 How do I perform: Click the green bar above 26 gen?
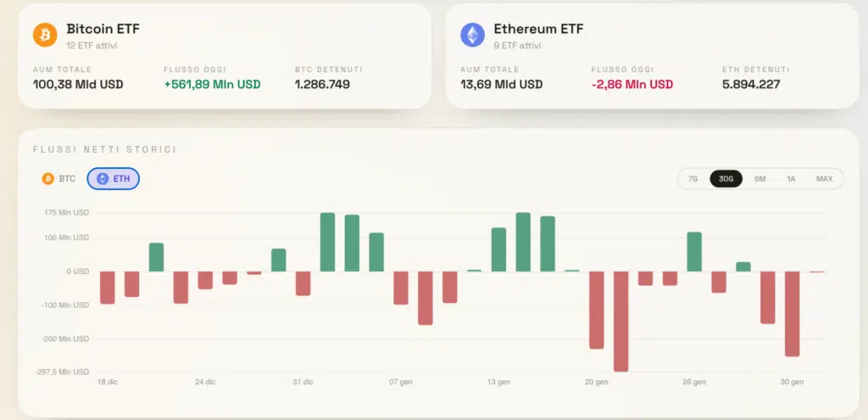(694, 251)
